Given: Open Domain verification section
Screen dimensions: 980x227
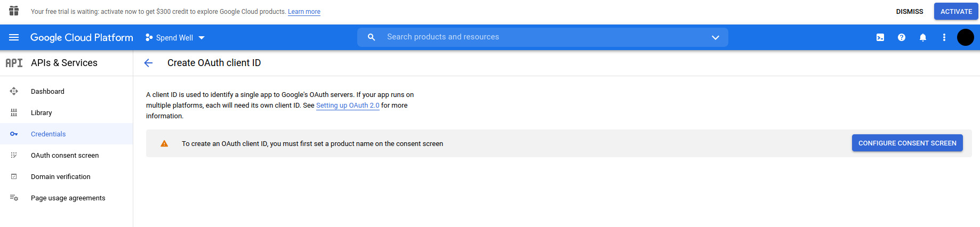Looking at the screenshot, I should coord(60,177).
